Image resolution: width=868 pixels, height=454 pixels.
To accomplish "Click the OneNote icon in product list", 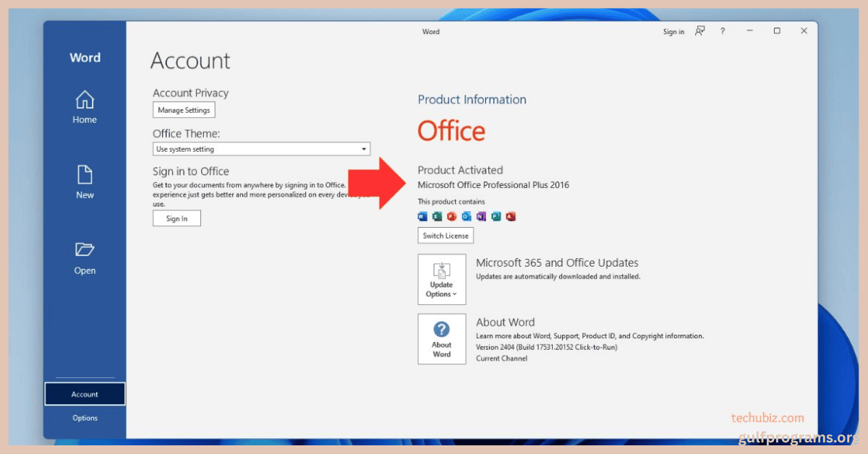I will pyautogui.click(x=482, y=216).
